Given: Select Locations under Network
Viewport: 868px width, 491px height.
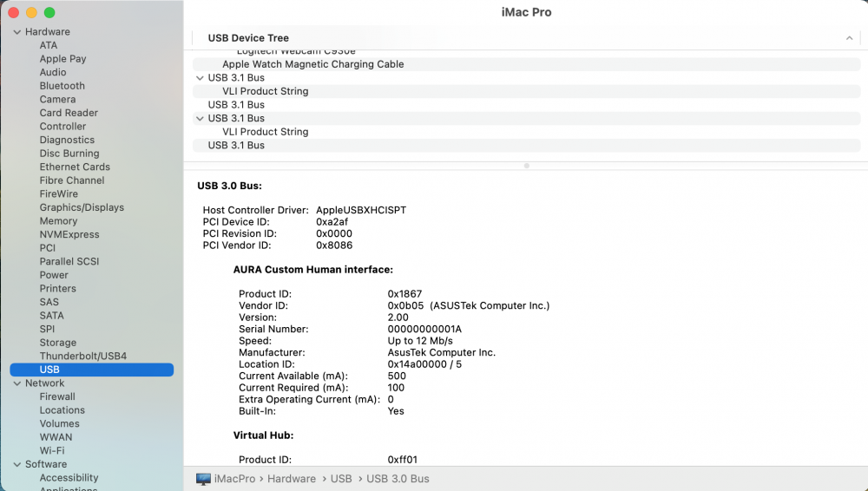Looking at the screenshot, I should point(62,410).
